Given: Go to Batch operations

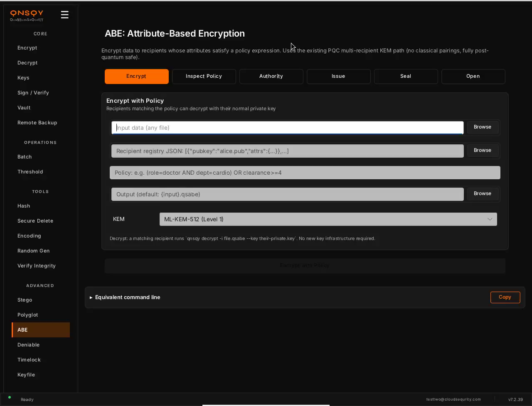Looking at the screenshot, I should 41,157.
